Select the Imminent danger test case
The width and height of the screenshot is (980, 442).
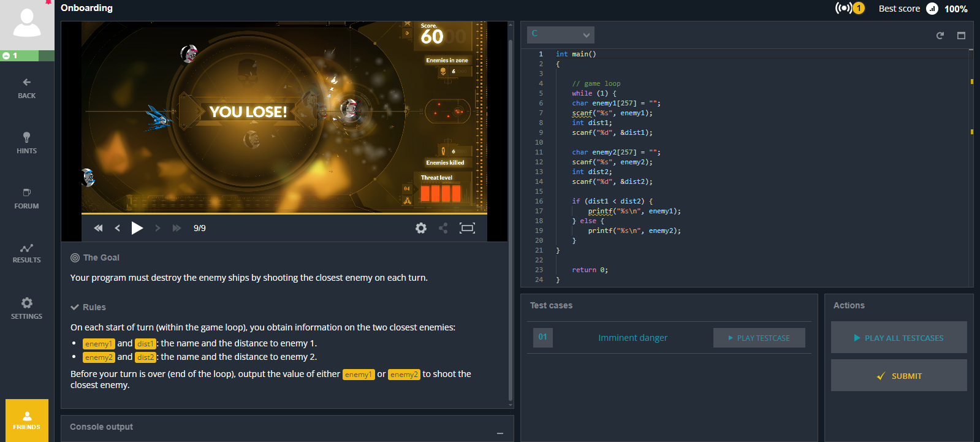(x=632, y=338)
